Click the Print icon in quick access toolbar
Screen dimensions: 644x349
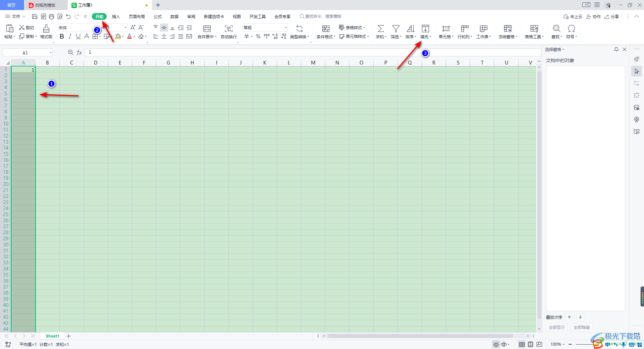pos(51,16)
